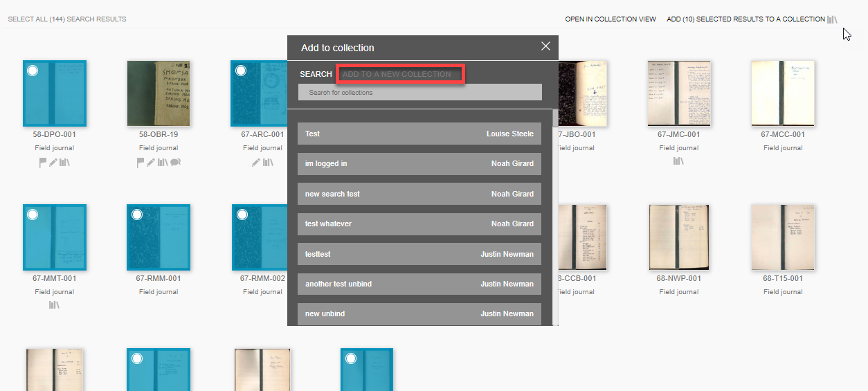Image resolution: width=868 pixels, height=391 pixels.
Task: Click the '67-MMT-001' label text
Action: tap(55, 279)
